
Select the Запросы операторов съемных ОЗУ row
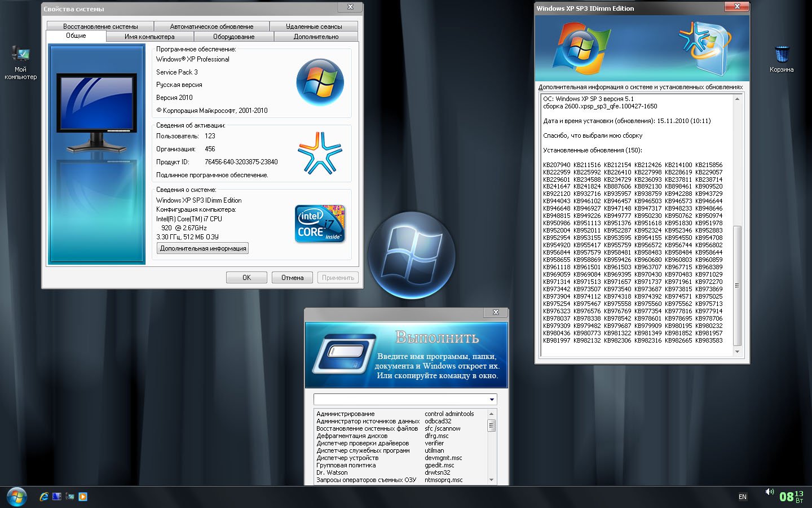pos(400,480)
